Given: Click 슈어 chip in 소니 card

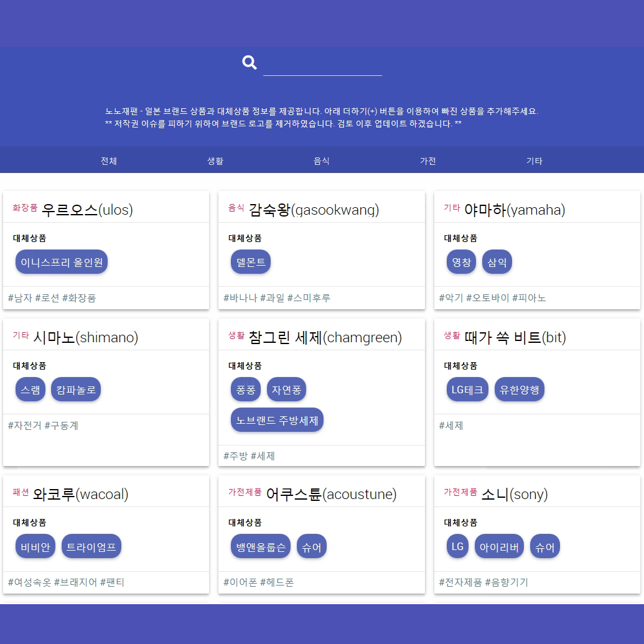Looking at the screenshot, I should [x=545, y=546].
